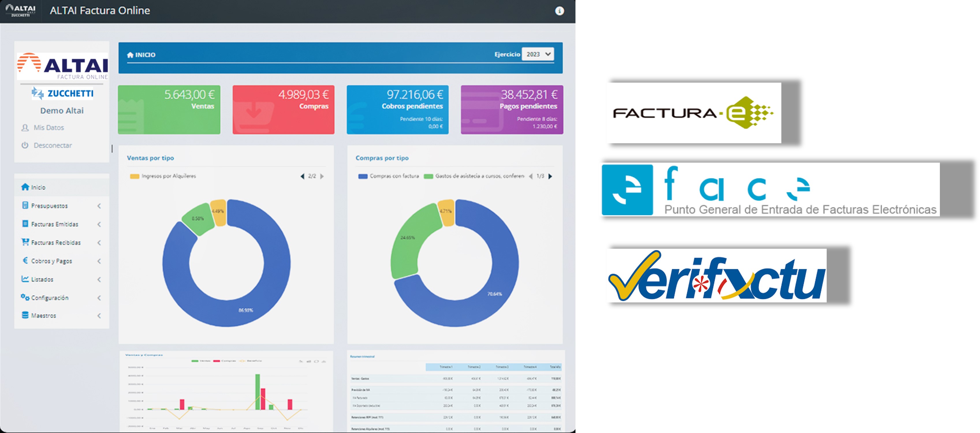Click the Trimestre 1 column header
Screen dimensions: 980x433
pyautogui.click(x=446, y=367)
